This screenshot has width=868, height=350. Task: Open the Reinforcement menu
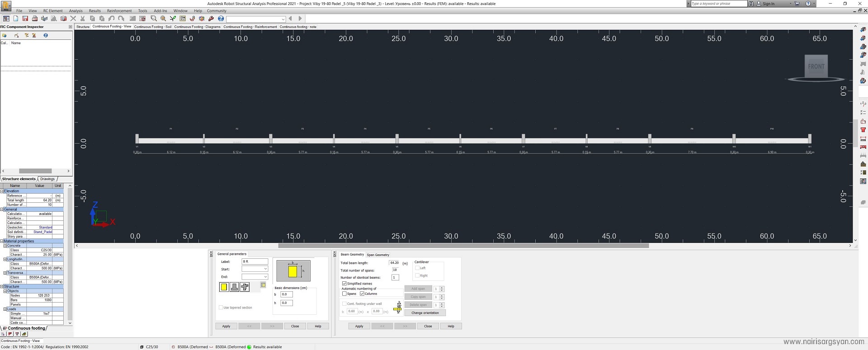pyautogui.click(x=119, y=11)
